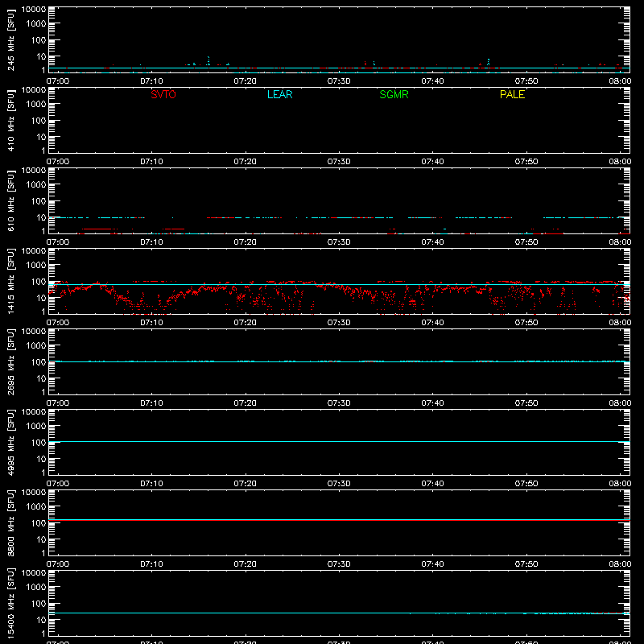This screenshot has width=644, height=644.
Task: Click the 10 tick of 1415 MHz plot
Action: pos(41,298)
